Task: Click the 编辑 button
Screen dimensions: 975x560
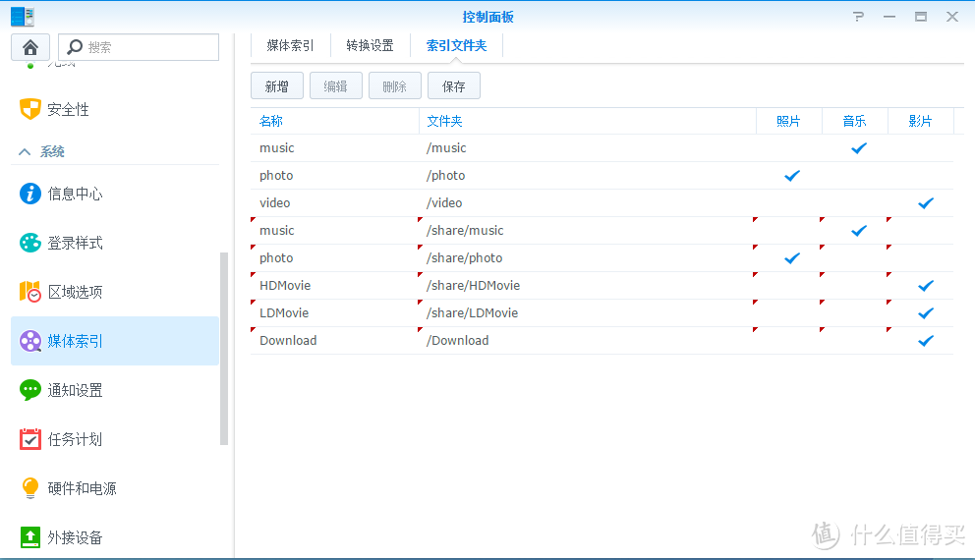Action: pyautogui.click(x=336, y=85)
